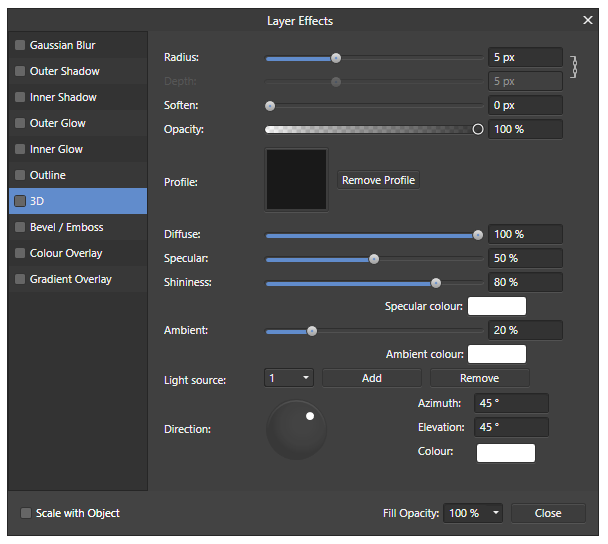Enable the Gaussian Blur checkbox
Viewport: 608px width, 544px height.
[20, 45]
